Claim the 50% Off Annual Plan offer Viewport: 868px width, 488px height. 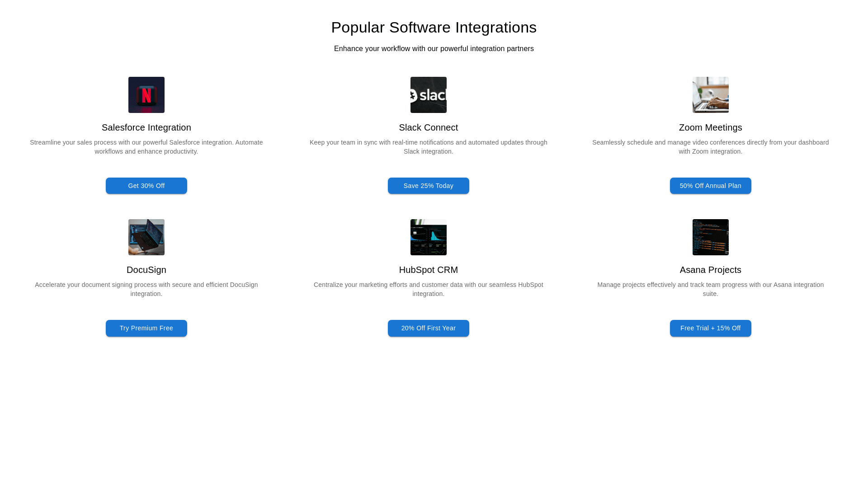[x=710, y=186]
